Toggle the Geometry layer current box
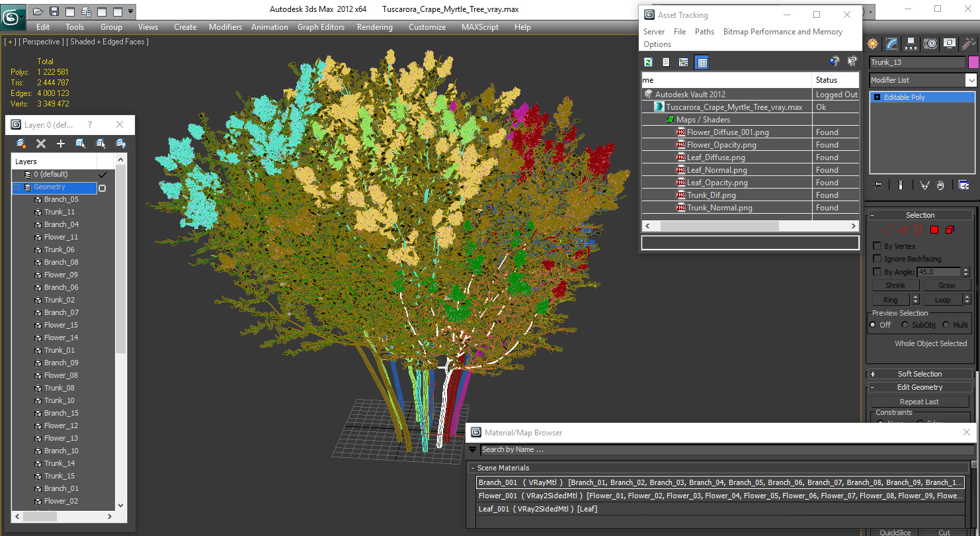This screenshot has height=536, width=980. click(102, 188)
